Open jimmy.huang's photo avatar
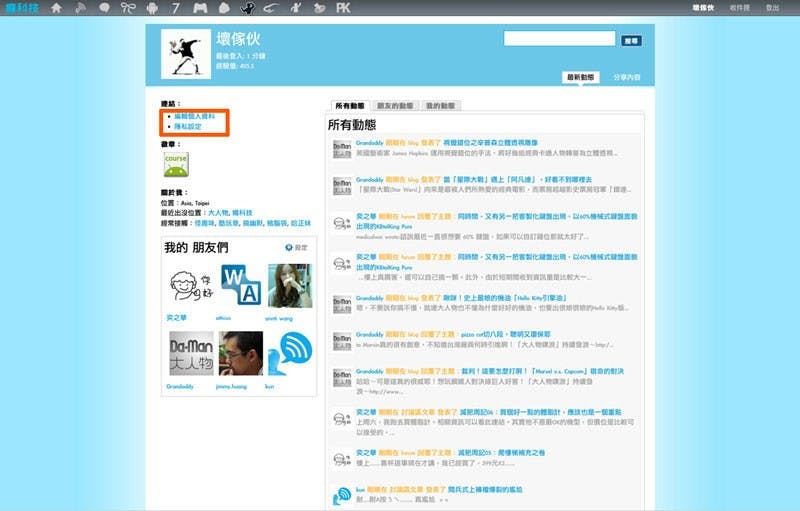Image resolution: width=800 pixels, height=511 pixels. click(x=241, y=353)
